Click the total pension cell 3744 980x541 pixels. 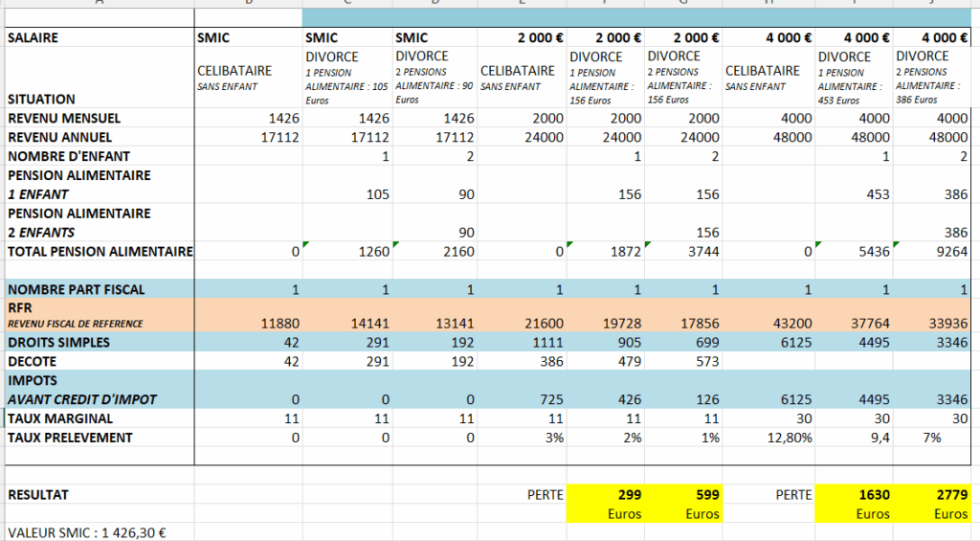682,252
